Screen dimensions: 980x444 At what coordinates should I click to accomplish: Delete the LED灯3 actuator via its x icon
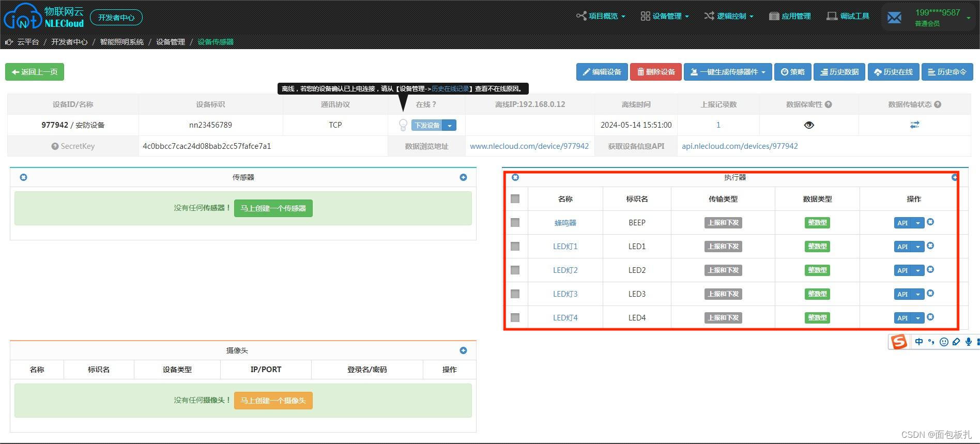[930, 293]
